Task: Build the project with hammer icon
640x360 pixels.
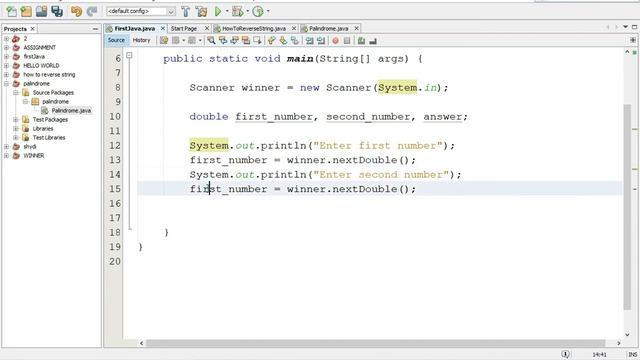Action: point(186,11)
